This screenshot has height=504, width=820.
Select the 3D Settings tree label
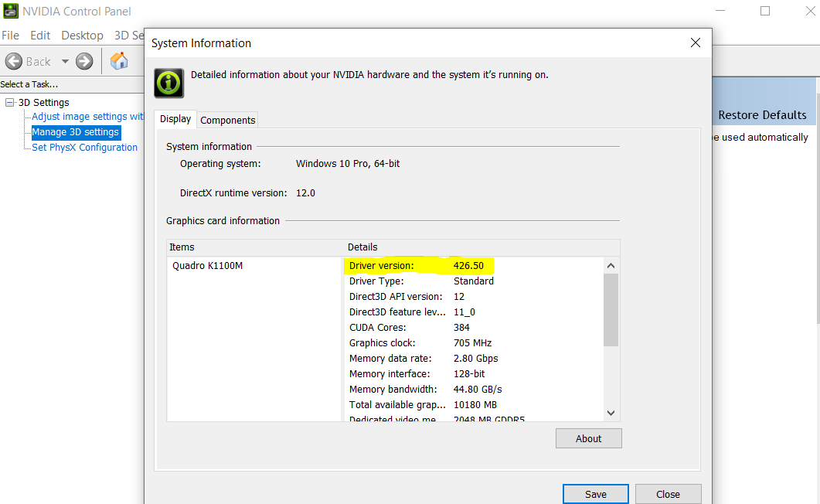point(44,103)
